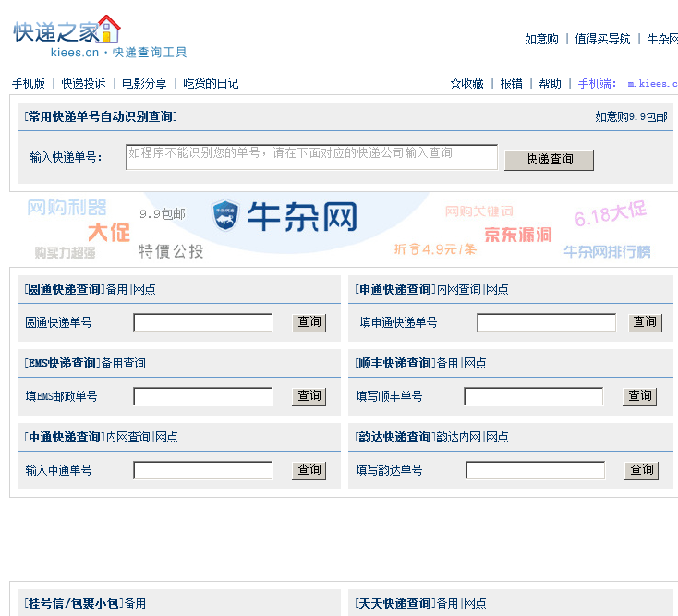The height and width of the screenshot is (616, 678).
Task: Open 中通快递查询 heading link
Action: tap(64, 437)
